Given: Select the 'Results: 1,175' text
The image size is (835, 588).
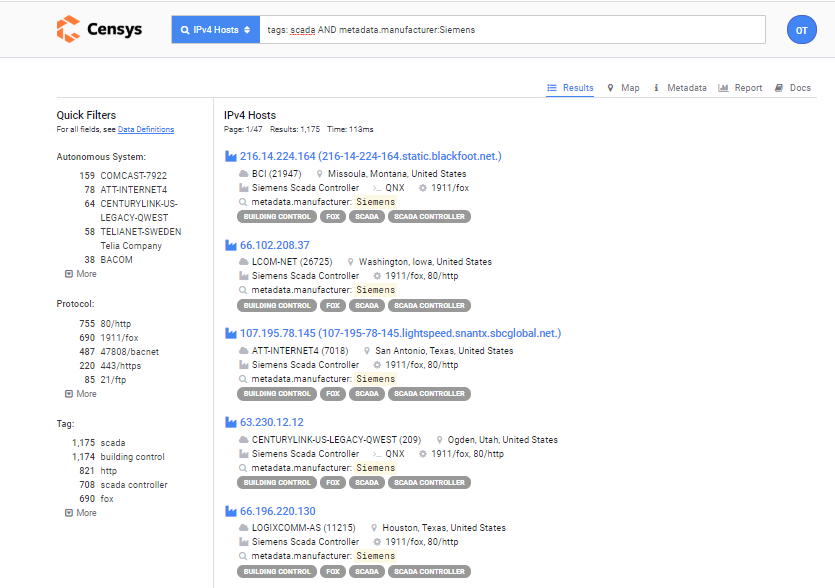Looking at the screenshot, I should 295,129.
